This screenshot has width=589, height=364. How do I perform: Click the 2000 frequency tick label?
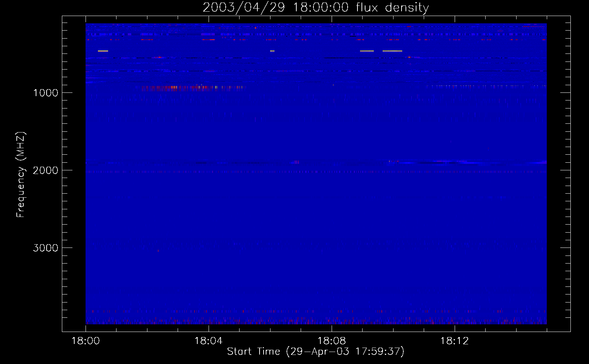click(x=46, y=170)
